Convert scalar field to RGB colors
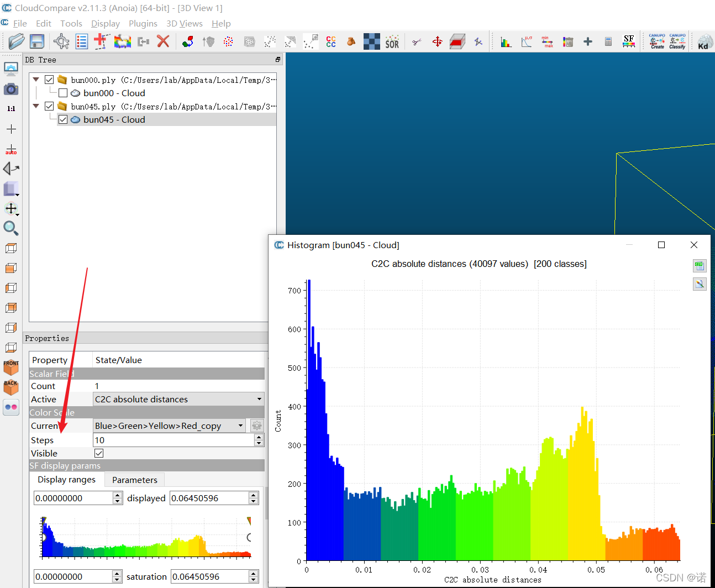Screen dimensions: 715x588 click(628, 41)
